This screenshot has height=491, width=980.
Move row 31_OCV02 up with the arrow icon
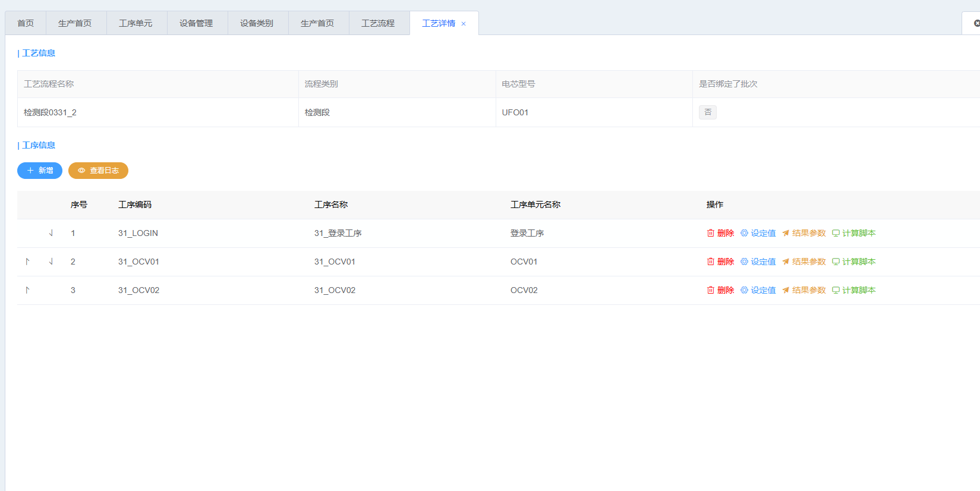pos(27,290)
